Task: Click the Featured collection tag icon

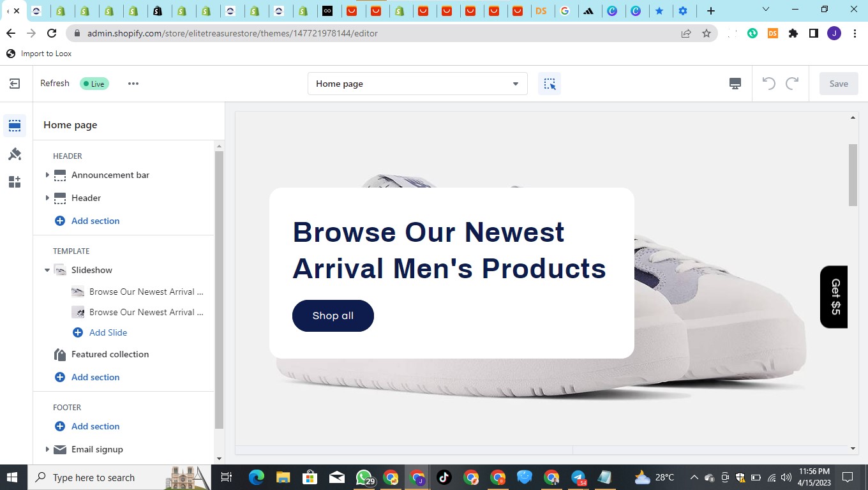Action: 60,354
